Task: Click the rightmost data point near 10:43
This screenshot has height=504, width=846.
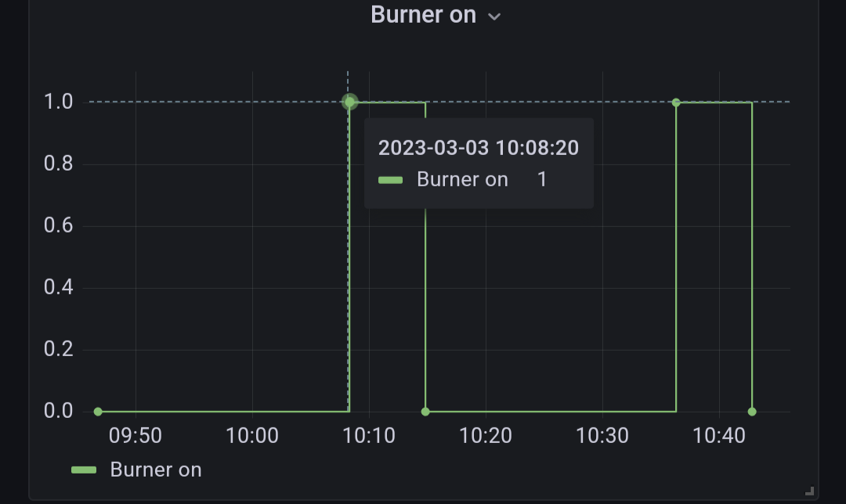Action: click(752, 410)
